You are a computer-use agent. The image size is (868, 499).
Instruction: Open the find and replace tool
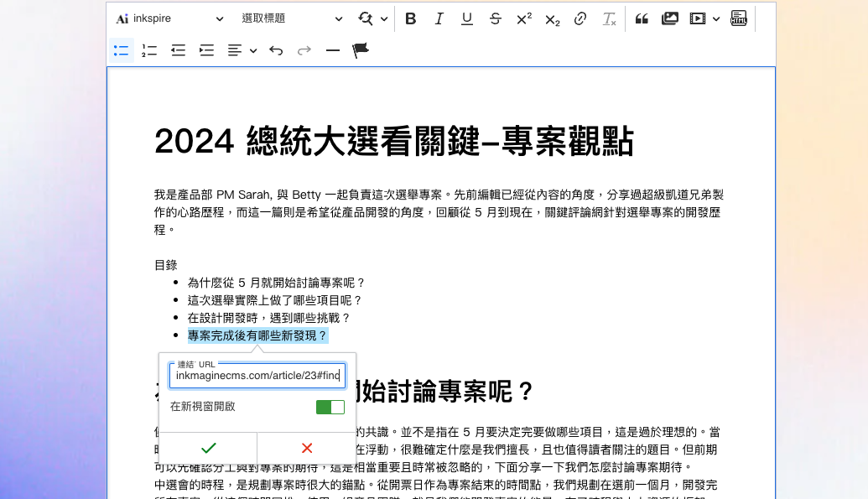366,18
